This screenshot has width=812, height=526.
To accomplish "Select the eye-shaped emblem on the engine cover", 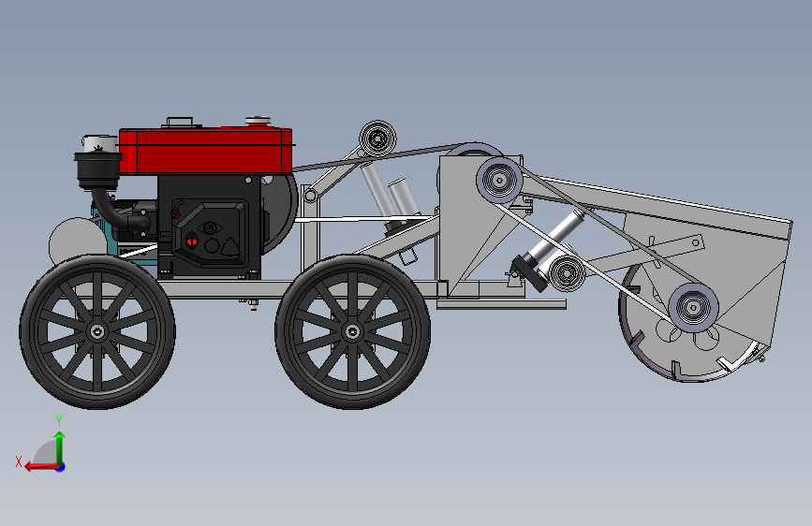I will 209,227.
